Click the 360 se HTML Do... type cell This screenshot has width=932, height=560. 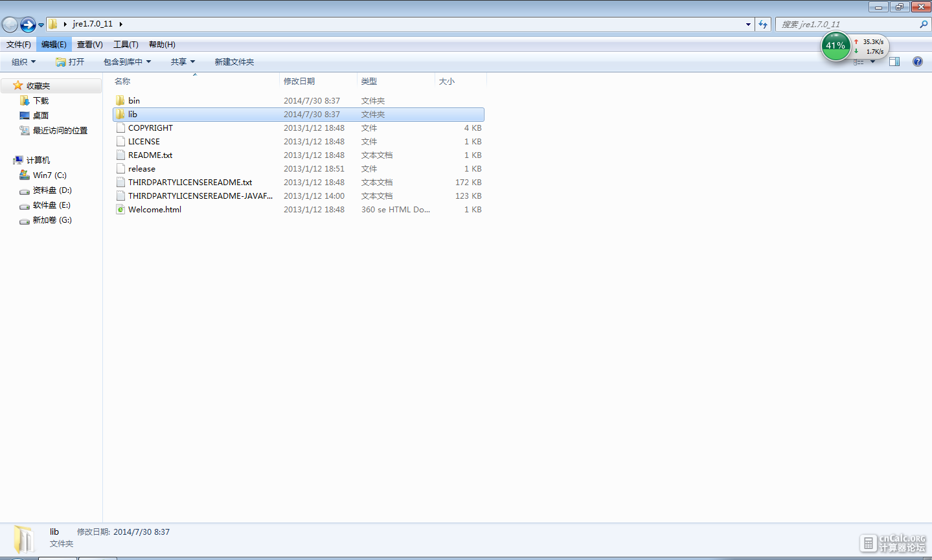(396, 210)
